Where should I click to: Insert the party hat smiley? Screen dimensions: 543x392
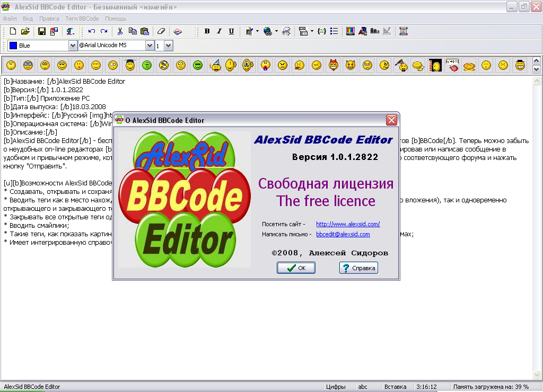click(215, 65)
